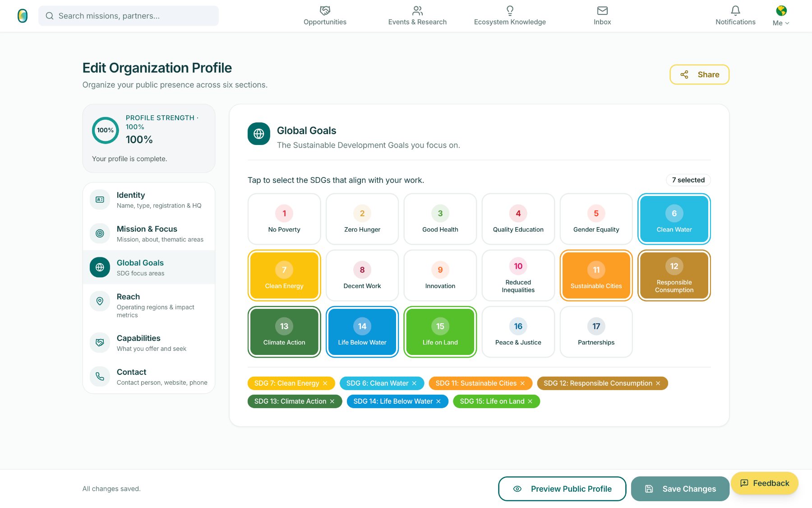Select the Reduced Inequalities SDG tile
The width and height of the screenshot is (812, 508).
coord(518,275)
